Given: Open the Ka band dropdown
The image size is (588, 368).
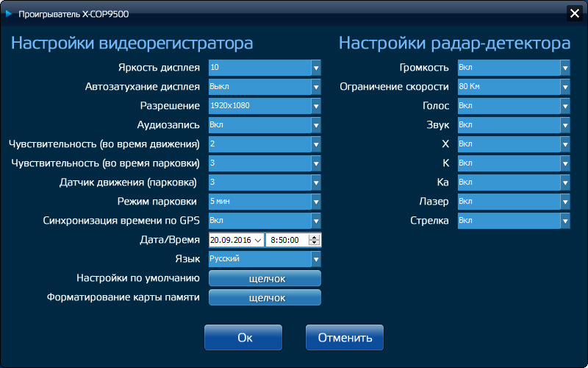Looking at the screenshot, I should [x=514, y=183].
